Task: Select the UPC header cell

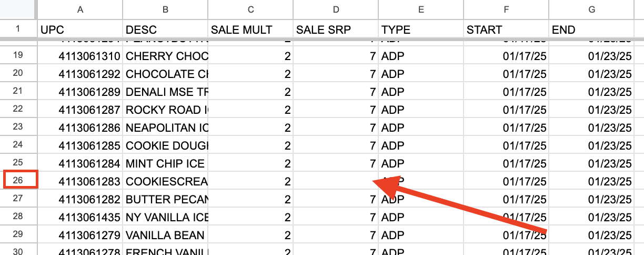Action: [x=80, y=30]
